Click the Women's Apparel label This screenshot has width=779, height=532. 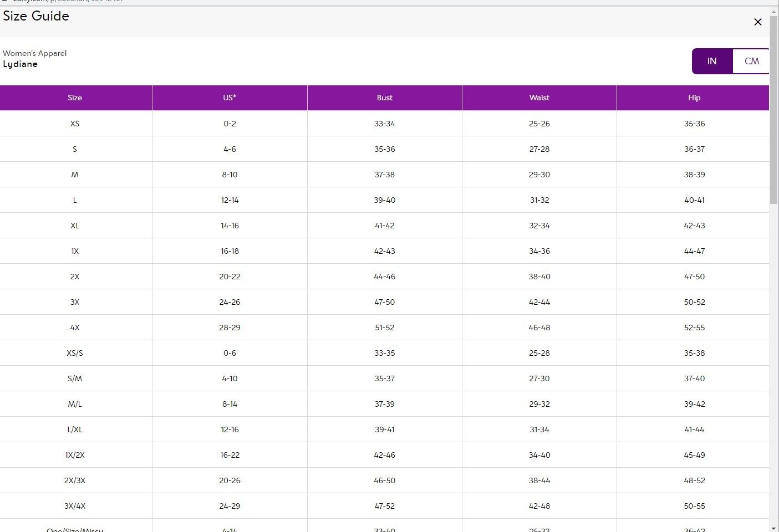[x=34, y=53]
